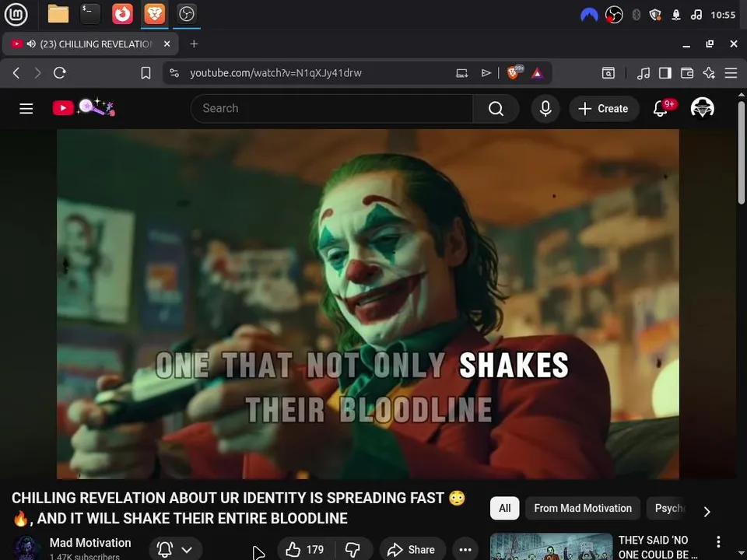Open YouTube notifications bell
This screenshot has width=747, height=560.
coord(661,109)
